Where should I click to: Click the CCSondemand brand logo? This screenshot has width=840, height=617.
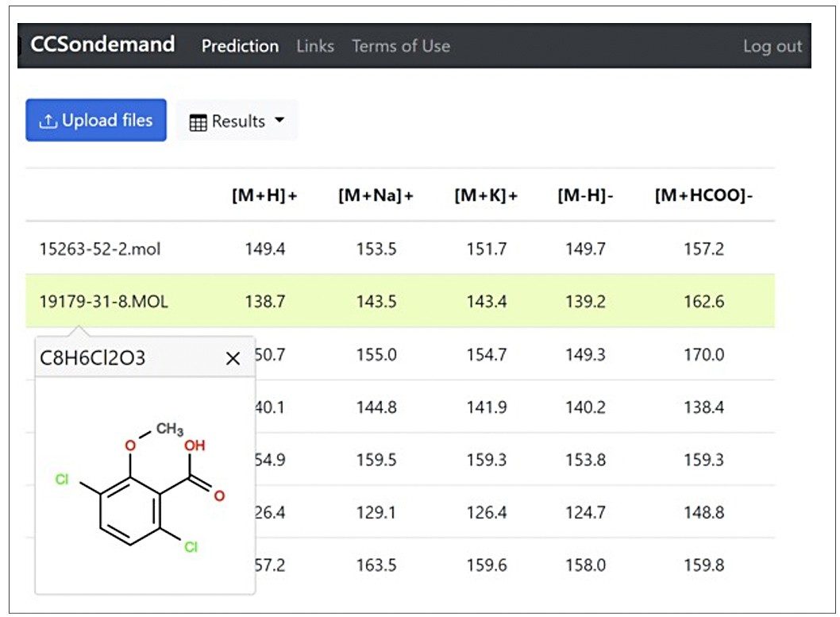(x=102, y=44)
